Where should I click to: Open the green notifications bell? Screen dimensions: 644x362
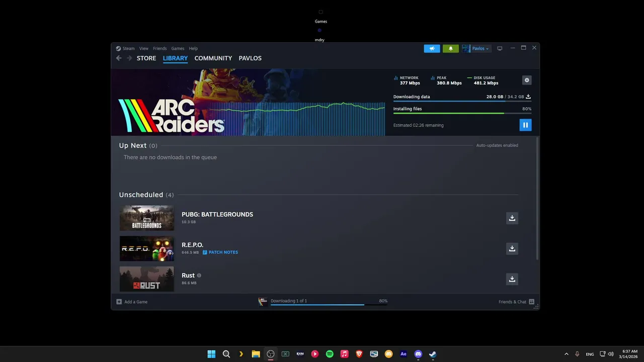tap(451, 49)
